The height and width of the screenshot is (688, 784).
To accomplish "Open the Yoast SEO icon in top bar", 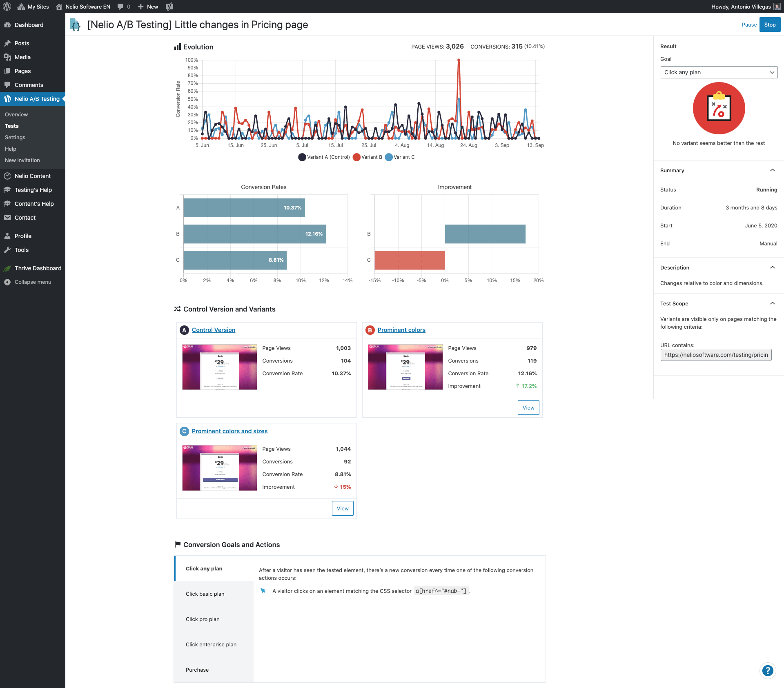I will click(169, 7).
